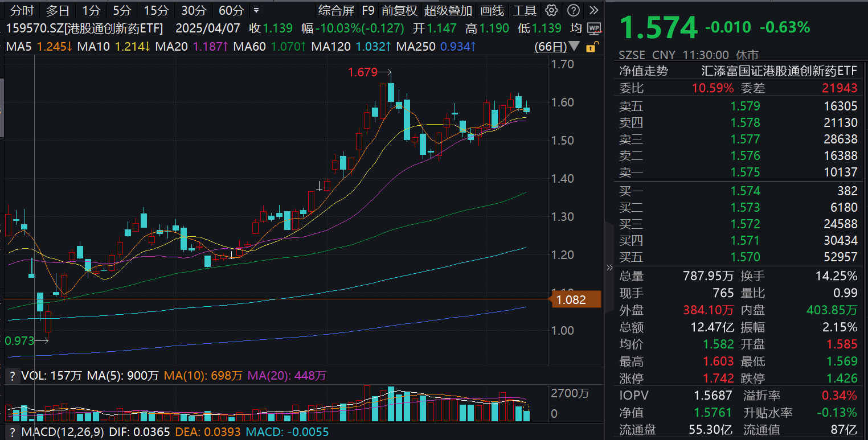Image resolution: width=868 pixels, height=440 pixels.
Task: Click the double-arrow more-tools icon in toolbar
Action: [x=593, y=10]
